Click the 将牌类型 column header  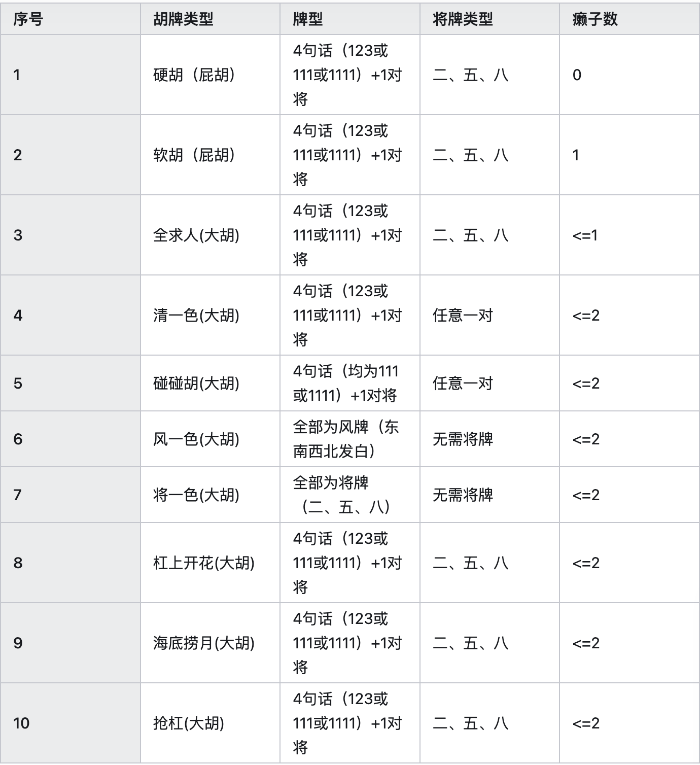[489, 19]
